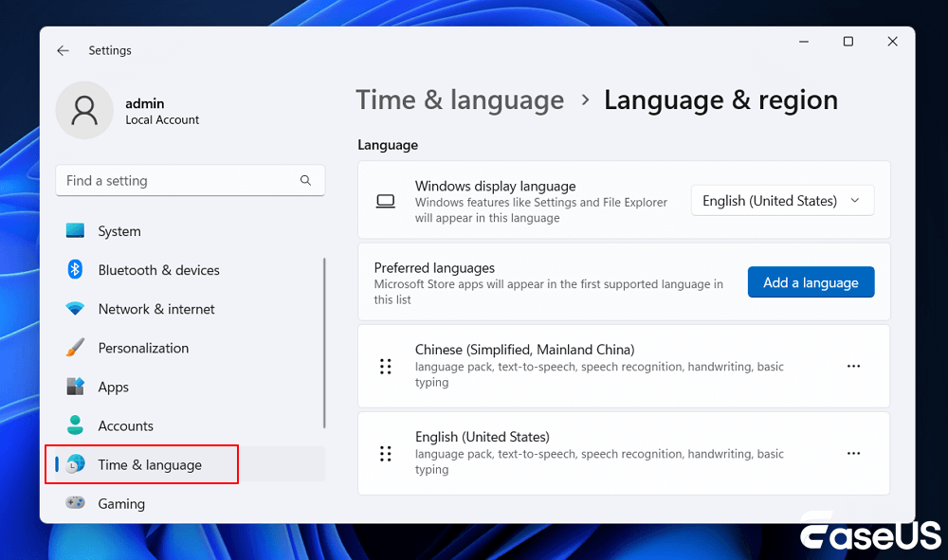This screenshot has width=948, height=560.
Task: Minimize the Settings window
Action: 804,42
